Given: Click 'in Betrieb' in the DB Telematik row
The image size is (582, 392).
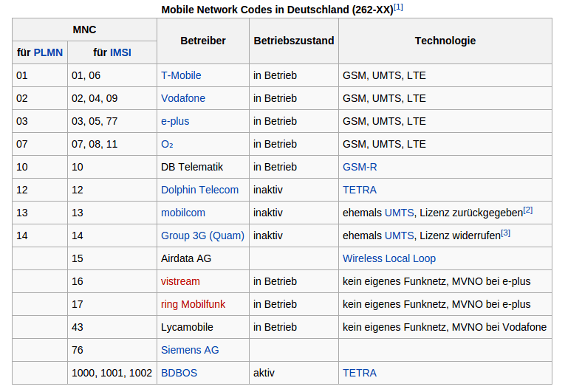Looking at the screenshot, I should click(x=275, y=167).
